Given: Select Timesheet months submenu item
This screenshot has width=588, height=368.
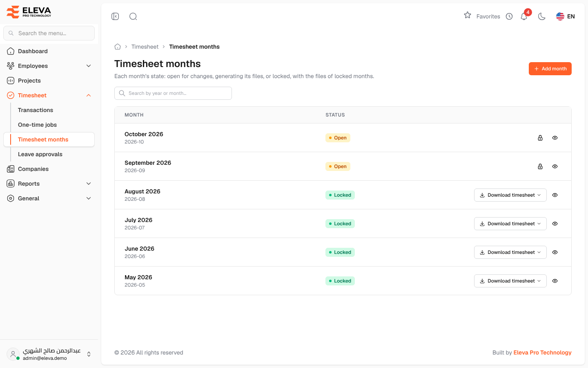Looking at the screenshot, I should coord(49,139).
